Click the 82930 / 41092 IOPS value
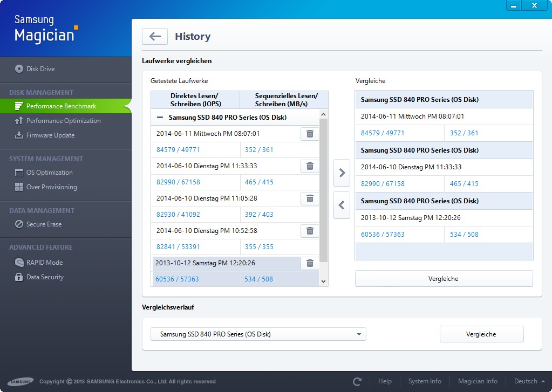Image resolution: width=552 pixels, height=392 pixels. click(x=178, y=214)
